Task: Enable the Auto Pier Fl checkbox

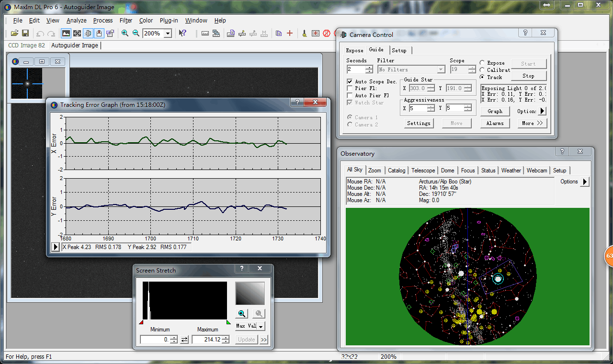Action: point(350,95)
